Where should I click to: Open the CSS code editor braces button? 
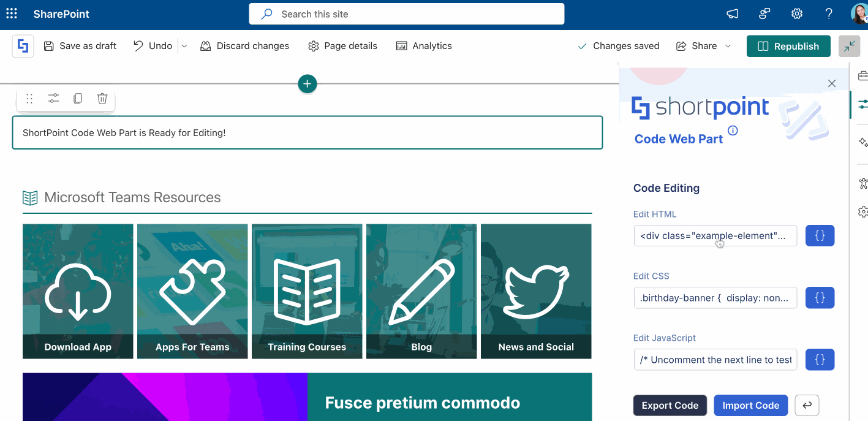(820, 298)
